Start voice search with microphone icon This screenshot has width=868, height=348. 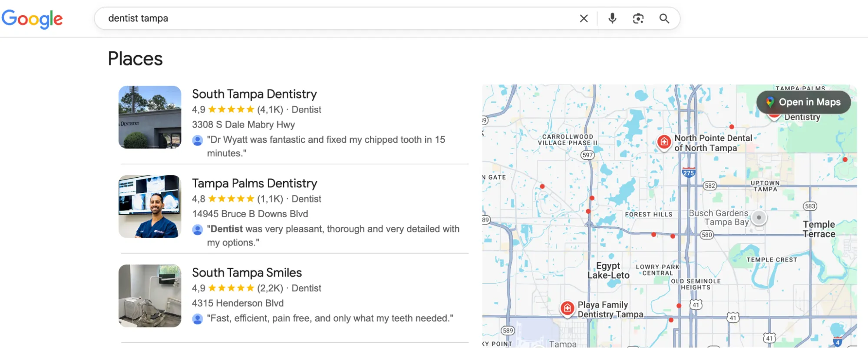click(612, 18)
